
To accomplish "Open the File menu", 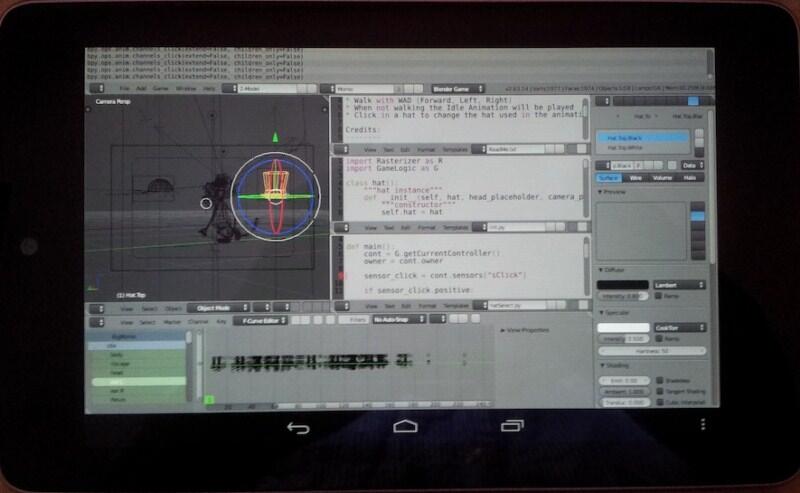I will tap(124, 88).
